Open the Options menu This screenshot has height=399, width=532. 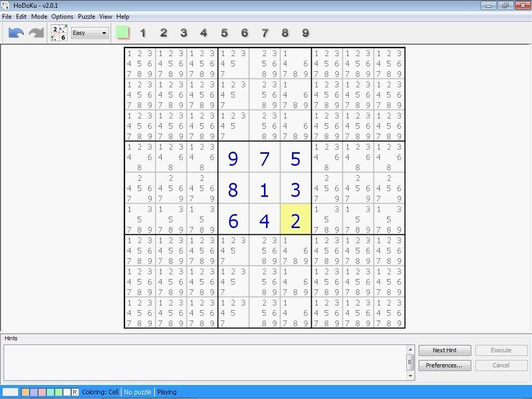point(62,17)
